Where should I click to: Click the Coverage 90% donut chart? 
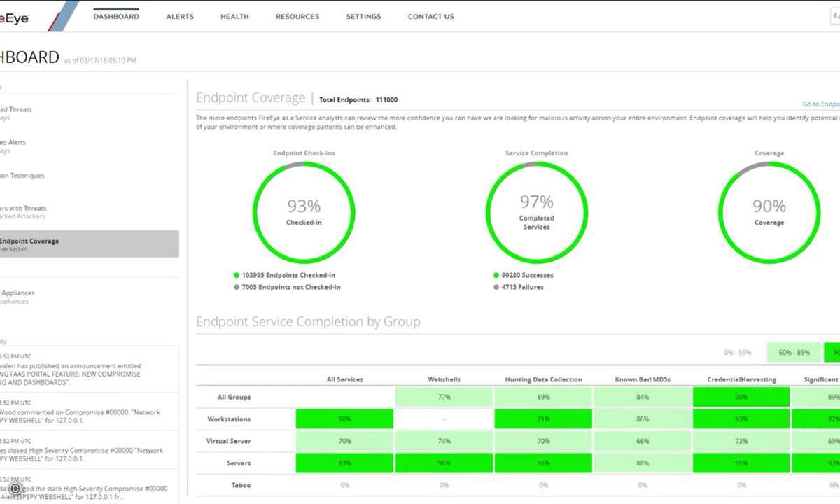pyautogui.click(x=769, y=211)
